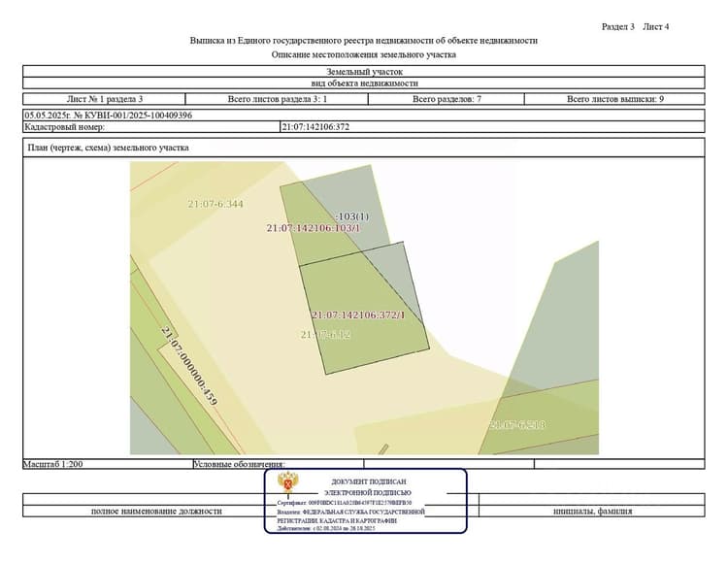This screenshot has width=728, height=563.
Task: Click the Лист № 1 раздела 3 cell
Action: pos(105,99)
